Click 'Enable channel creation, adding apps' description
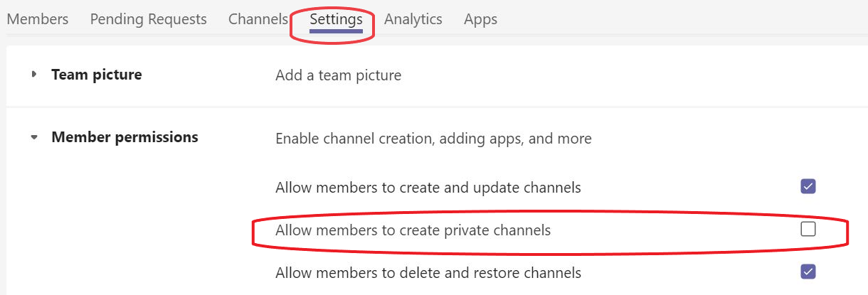868x295 pixels. tap(433, 138)
